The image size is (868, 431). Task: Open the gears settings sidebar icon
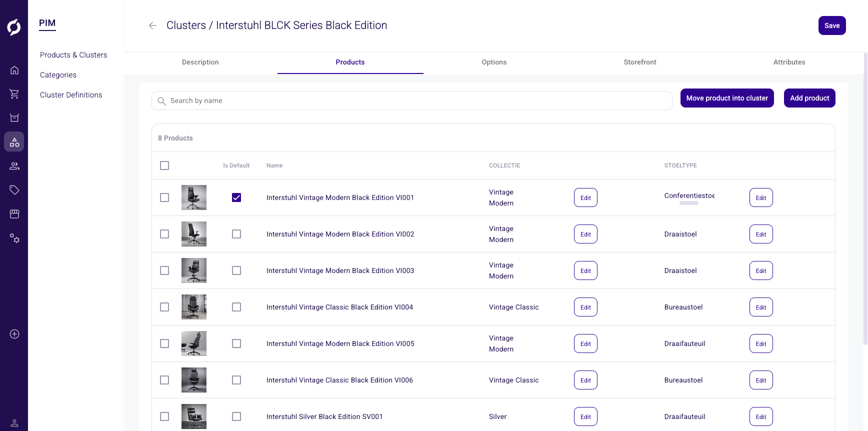[14, 238]
